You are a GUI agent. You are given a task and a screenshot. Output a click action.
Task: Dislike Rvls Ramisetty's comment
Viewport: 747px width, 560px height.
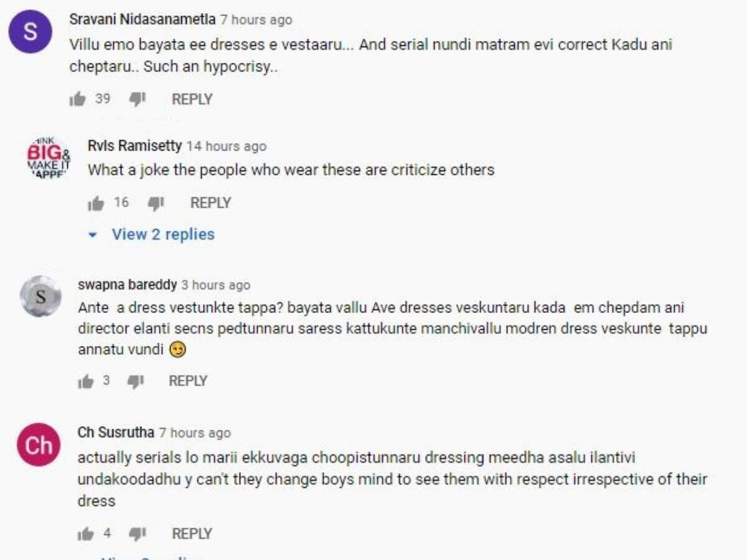[156, 203]
